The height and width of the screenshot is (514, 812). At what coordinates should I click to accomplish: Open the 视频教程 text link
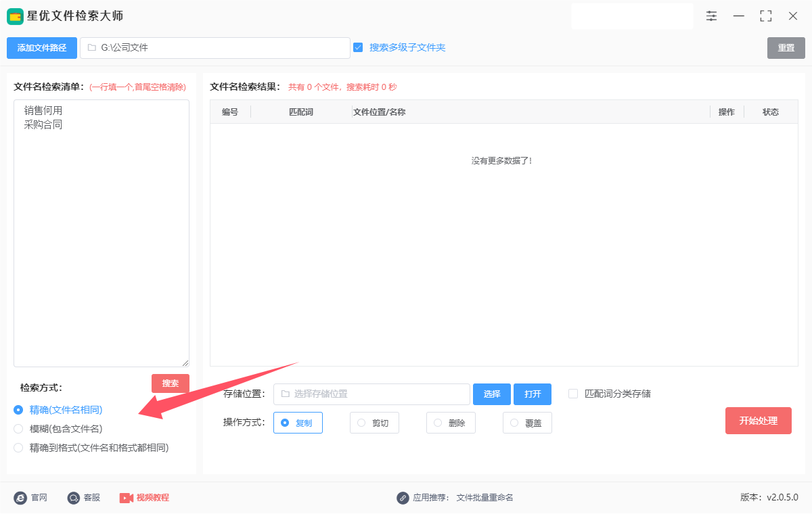click(153, 498)
